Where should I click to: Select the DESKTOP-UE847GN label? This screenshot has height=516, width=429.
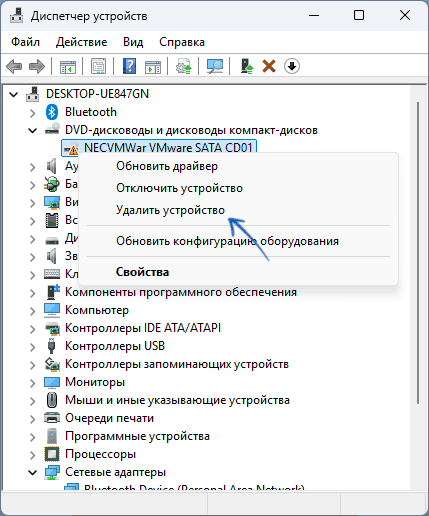tap(97, 94)
